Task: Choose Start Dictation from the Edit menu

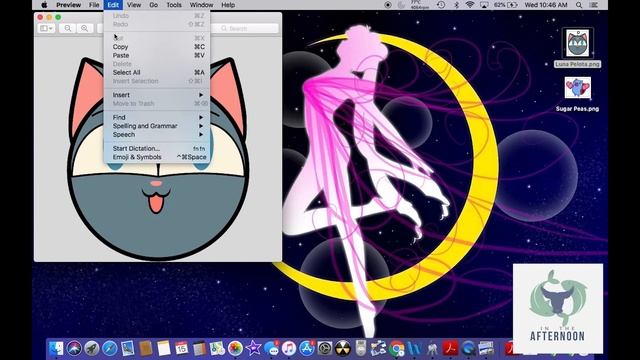Action: point(157,148)
